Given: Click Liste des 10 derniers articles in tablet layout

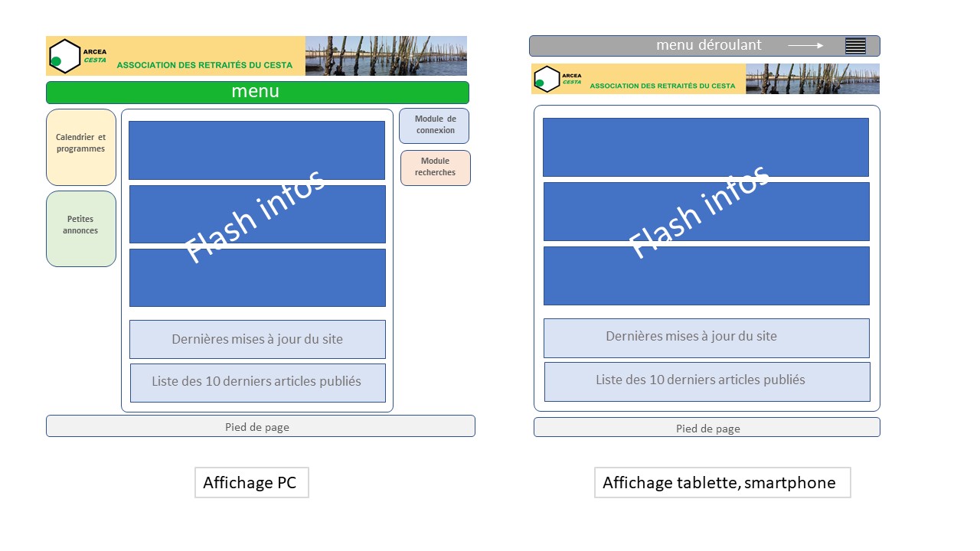Looking at the screenshot, I should (707, 381).
